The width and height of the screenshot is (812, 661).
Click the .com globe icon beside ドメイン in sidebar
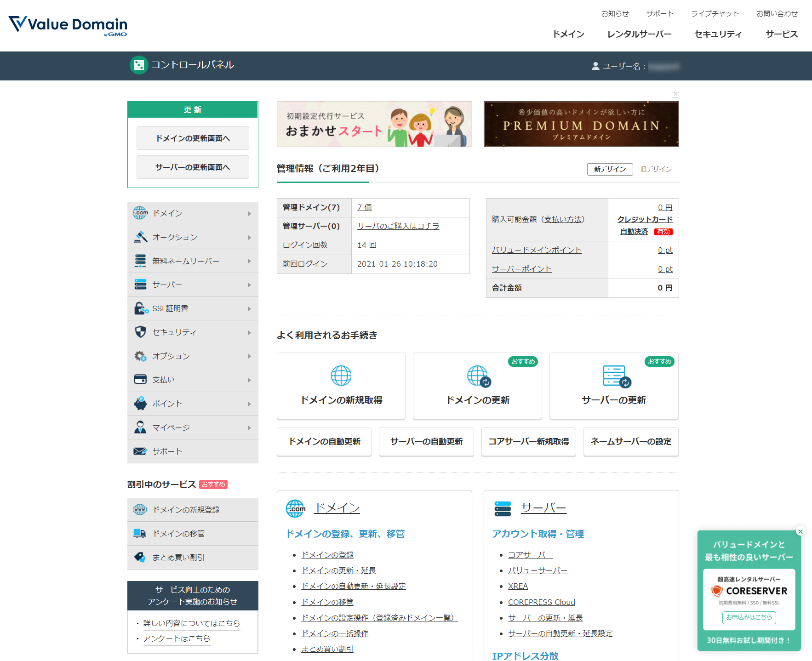[140, 213]
